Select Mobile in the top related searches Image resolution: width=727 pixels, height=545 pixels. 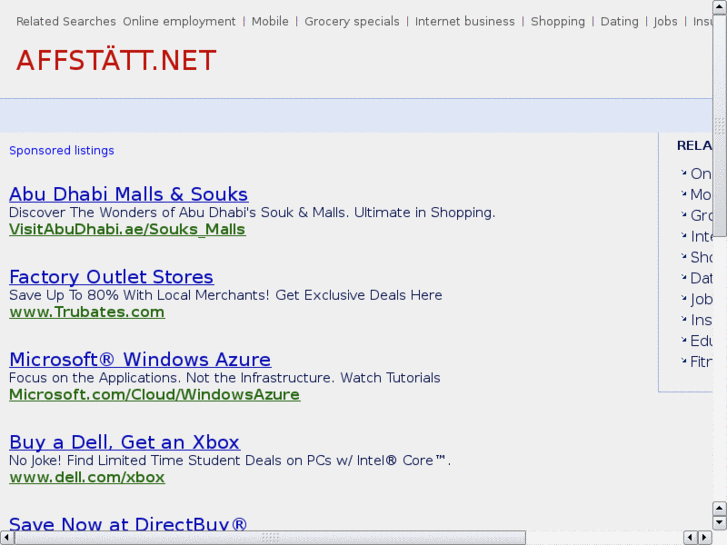tap(270, 21)
